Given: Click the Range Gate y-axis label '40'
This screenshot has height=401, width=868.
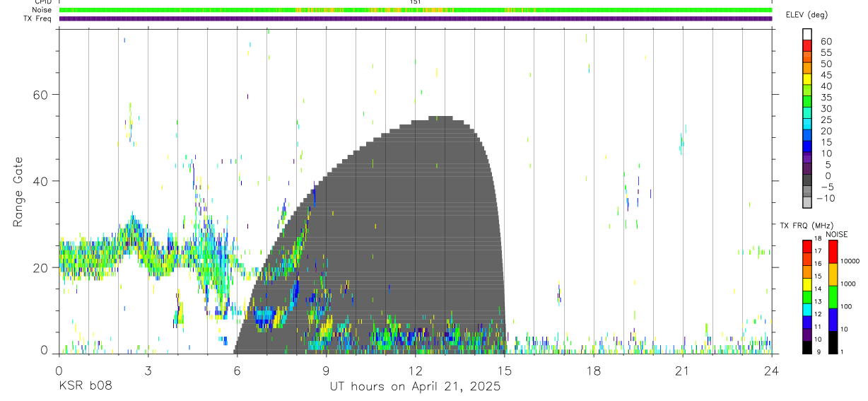Looking at the screenshot, I should pos(41,181).
